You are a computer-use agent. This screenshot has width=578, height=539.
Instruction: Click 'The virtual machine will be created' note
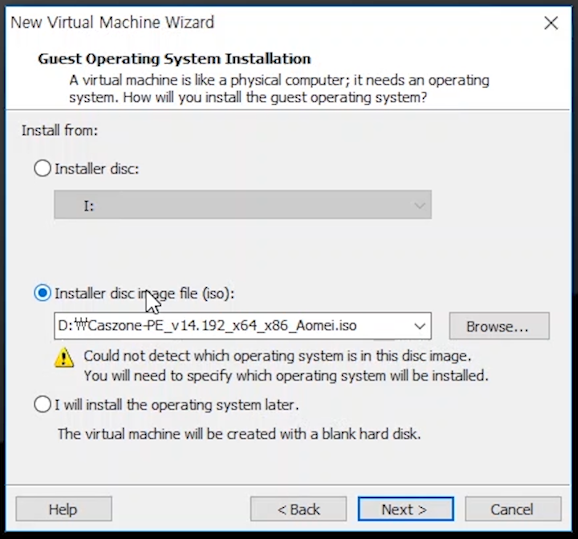239,434
